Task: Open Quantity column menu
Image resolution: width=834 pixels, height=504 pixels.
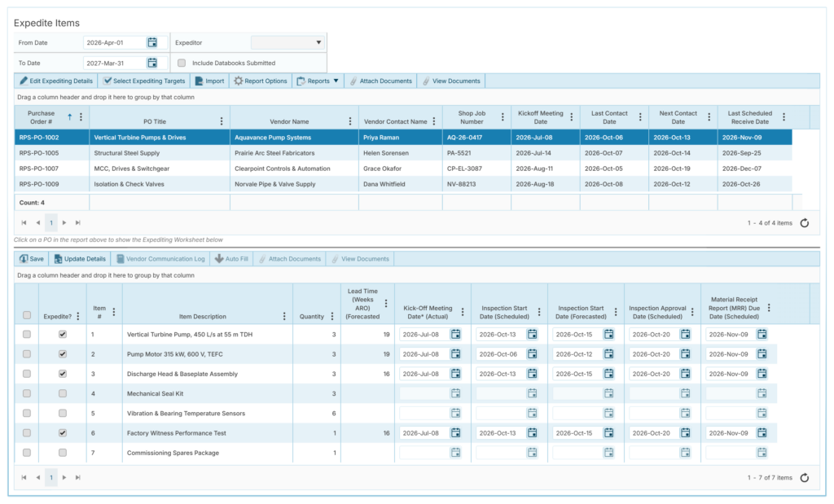Action: 332,317
